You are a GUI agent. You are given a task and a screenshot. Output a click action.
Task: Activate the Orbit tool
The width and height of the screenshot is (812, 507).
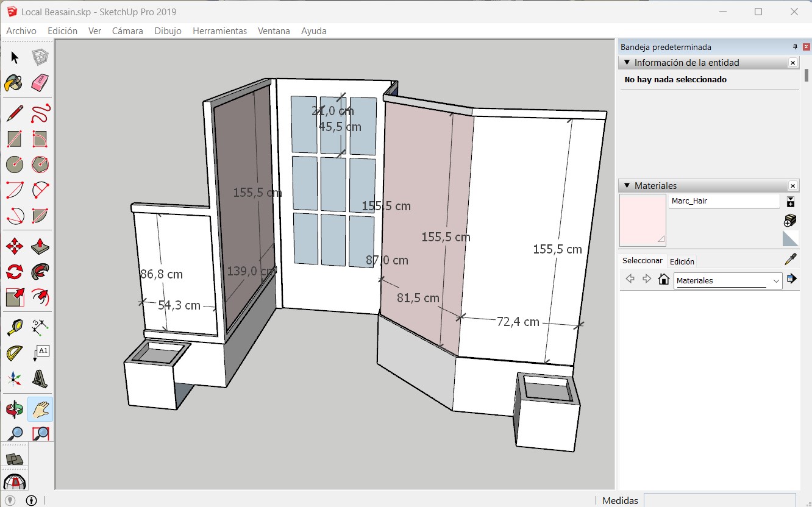pyautogui.click(x=14, y=409)
